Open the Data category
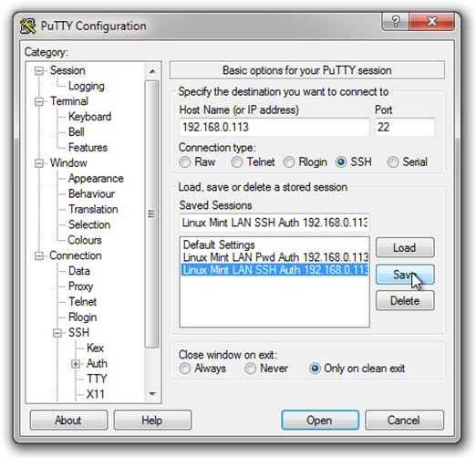Viewport: 476px width, 458px height. tap(79, 271)
